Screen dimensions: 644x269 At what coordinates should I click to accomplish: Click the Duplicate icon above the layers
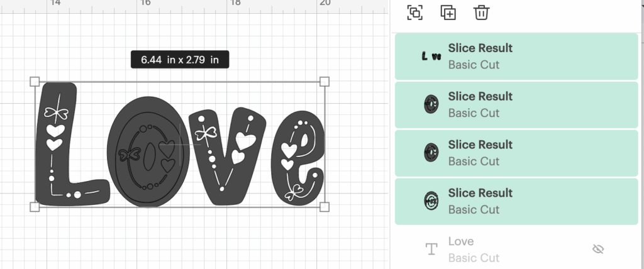point(448,13)
